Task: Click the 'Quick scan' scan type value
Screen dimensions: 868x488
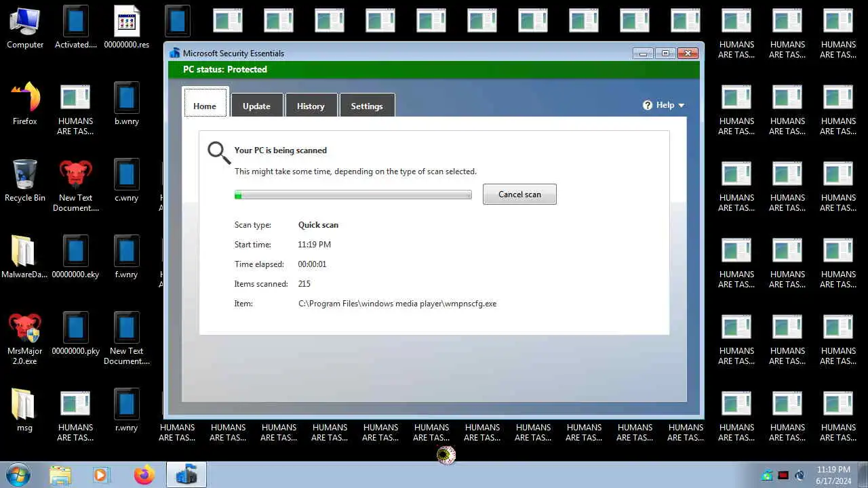Action: (x=318, y=225)
